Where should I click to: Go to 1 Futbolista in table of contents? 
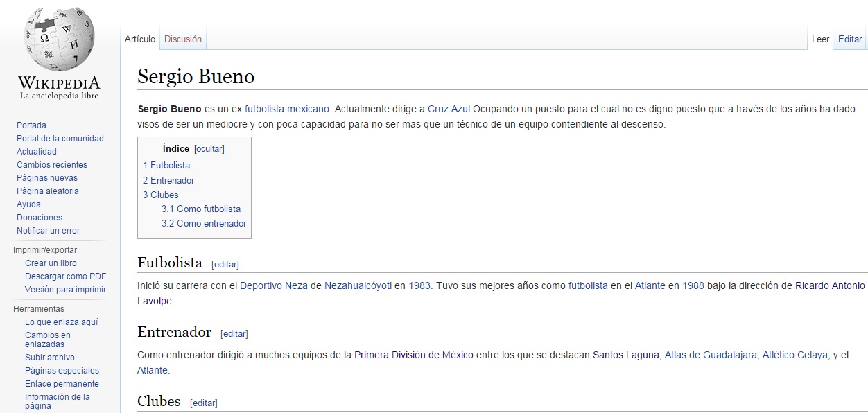[x=166, y=166]
